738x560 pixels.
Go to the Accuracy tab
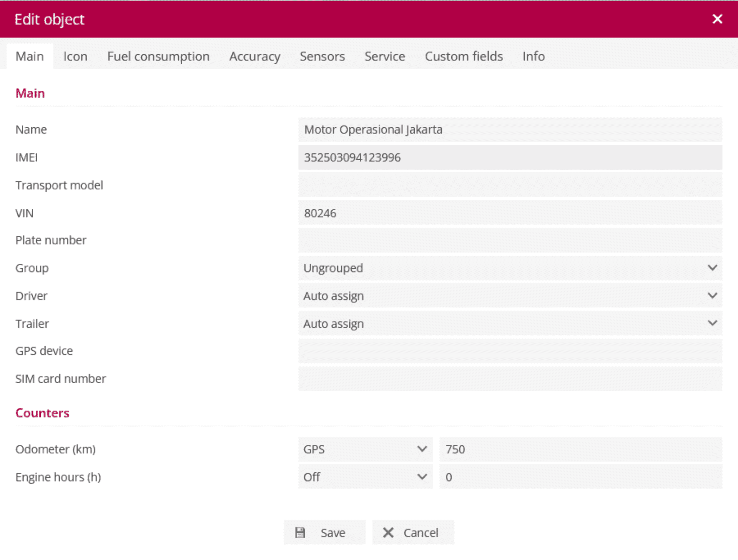(254, 56)
